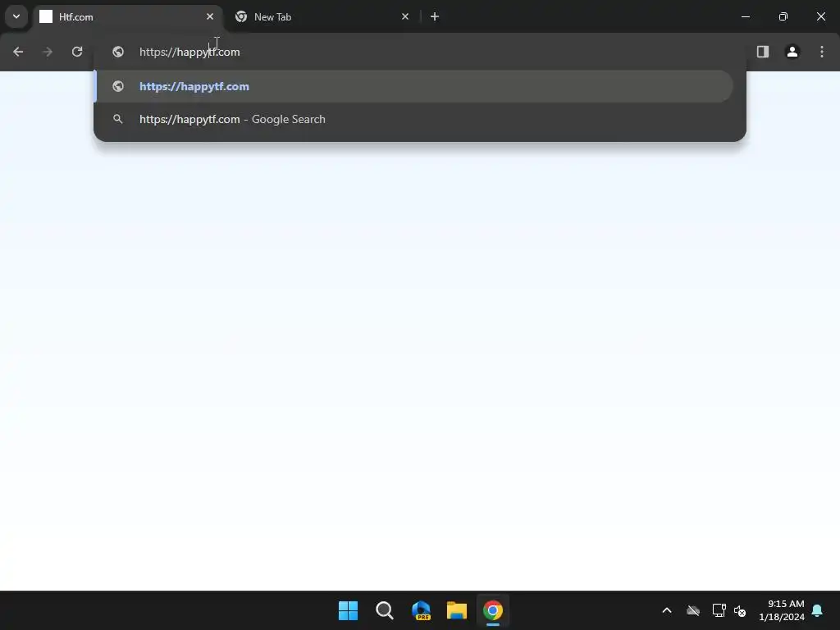The image size is (840, 630).
Task: Go forward with the forward arrow
Action: (48, 52)
